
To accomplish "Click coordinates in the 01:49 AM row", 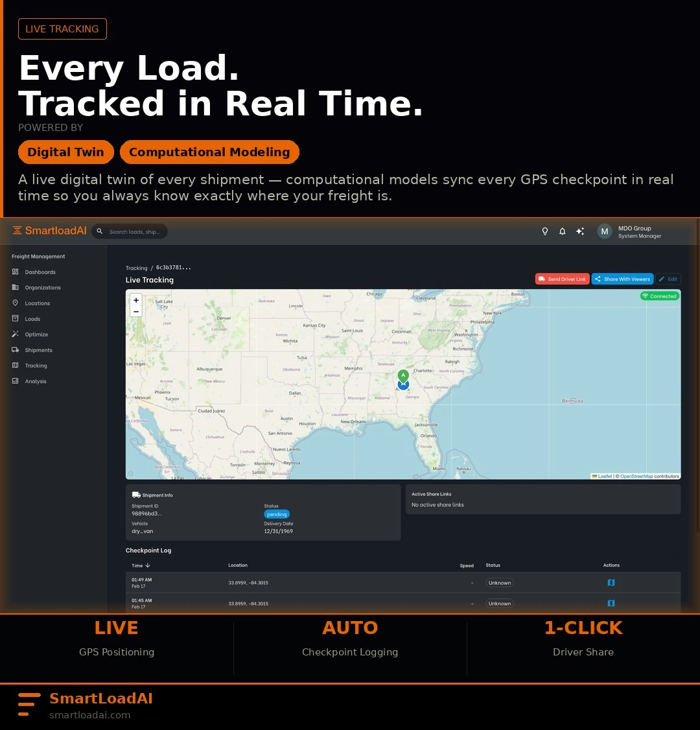I will coord(248,583).
